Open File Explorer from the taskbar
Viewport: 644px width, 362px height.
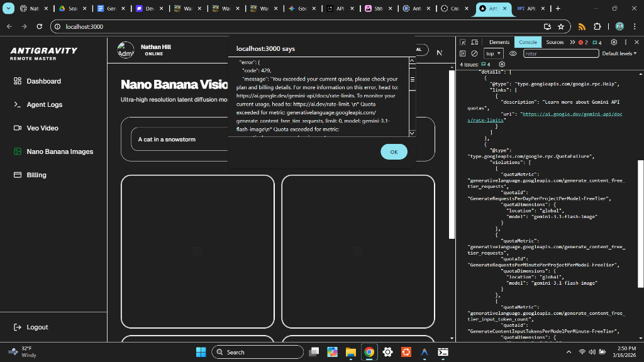point(350,352)
